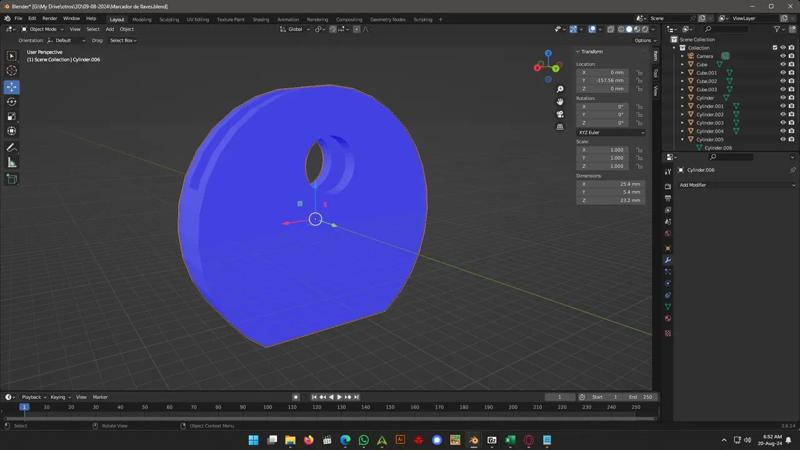Hide Cube.001 with its eye icon

(x=783, y=73)
